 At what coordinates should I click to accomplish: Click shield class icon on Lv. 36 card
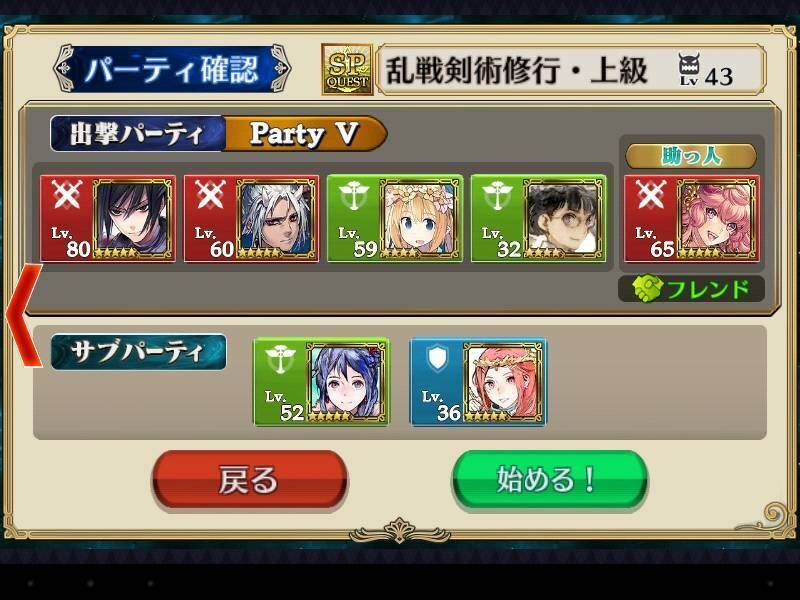[x=437, y=358]
